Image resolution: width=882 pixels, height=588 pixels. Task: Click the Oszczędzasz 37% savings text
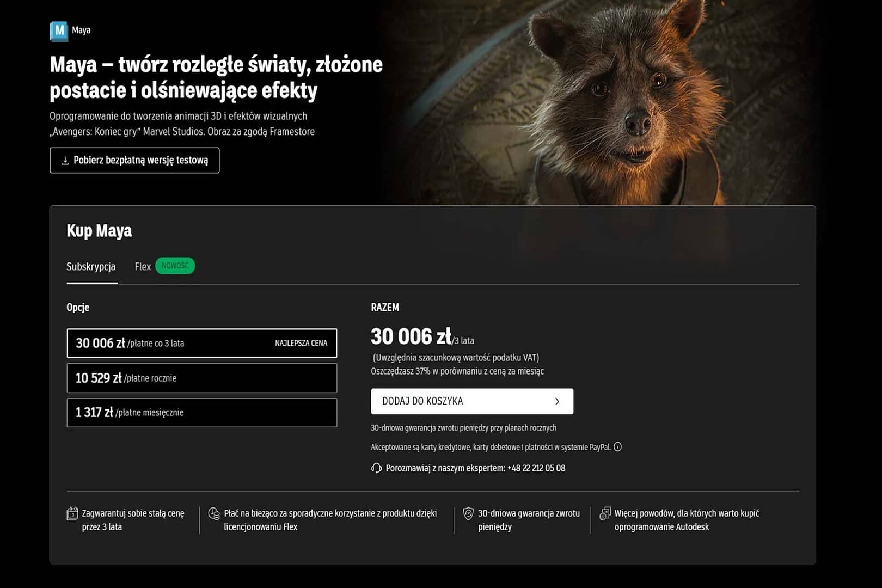click(x=457, y=371)
